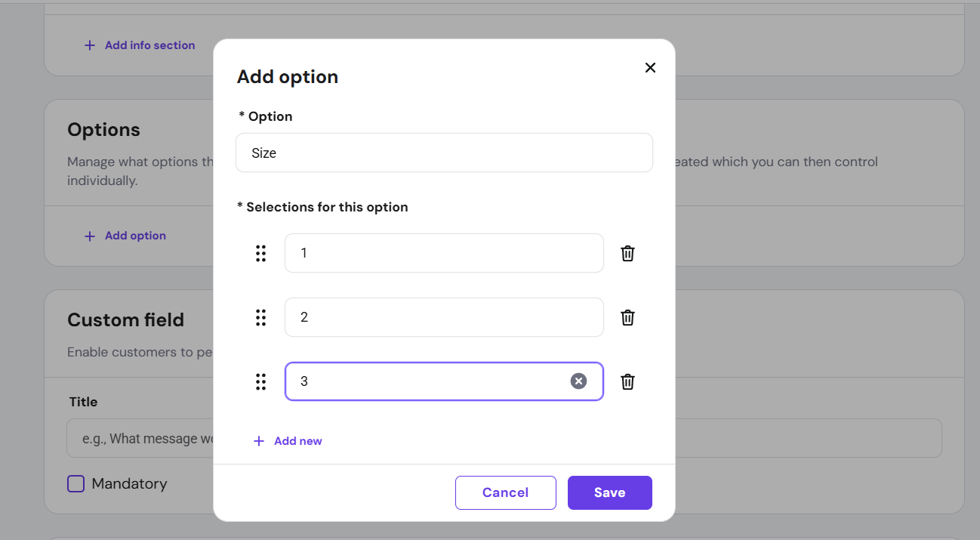Screen dimensions: 980x540
Task: Cancel the Add option dialog
Action: tap(505, 492)
